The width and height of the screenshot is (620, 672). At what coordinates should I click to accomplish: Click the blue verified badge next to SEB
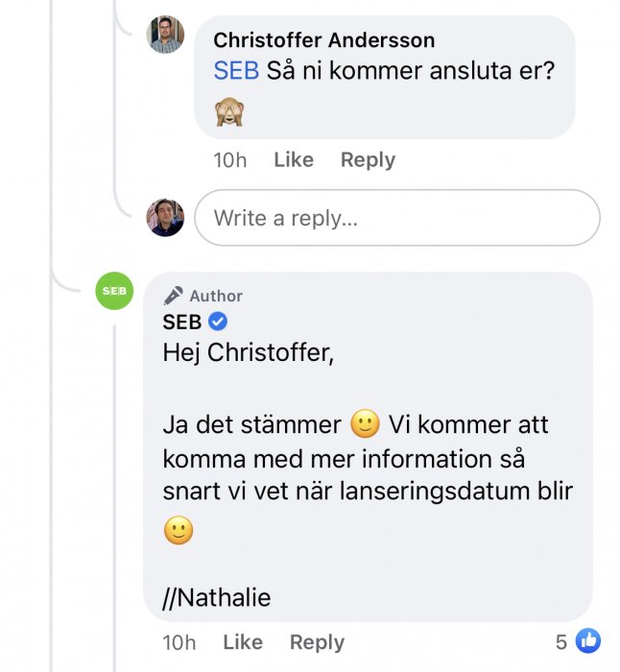click(x=218, y=323)
